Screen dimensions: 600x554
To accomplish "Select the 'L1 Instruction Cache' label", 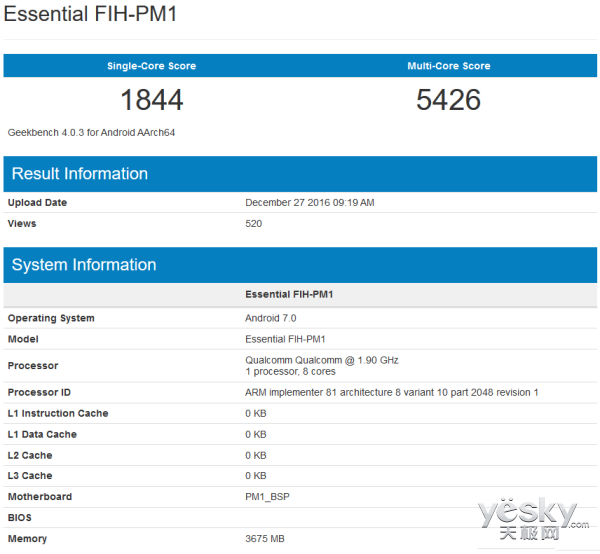I will (58, 413).
